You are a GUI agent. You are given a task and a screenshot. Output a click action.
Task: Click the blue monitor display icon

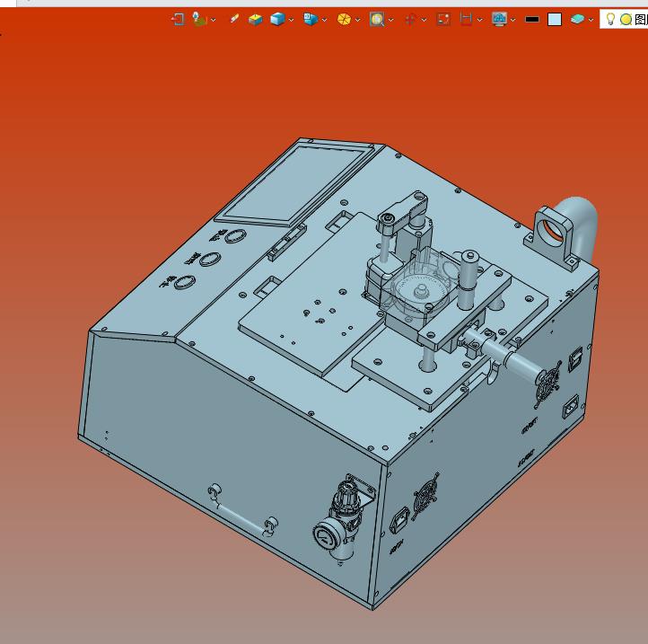point(499,19)
